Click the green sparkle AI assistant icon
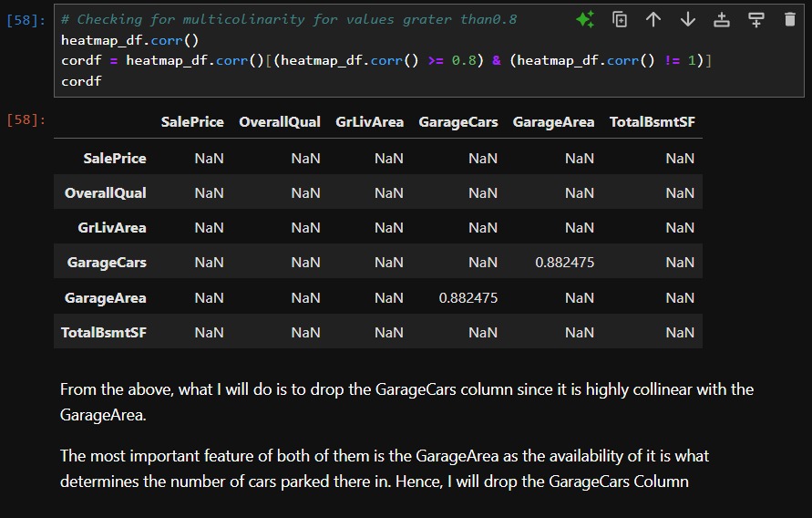Viewport: 812px width, 518px height. [x=585, y=20]
